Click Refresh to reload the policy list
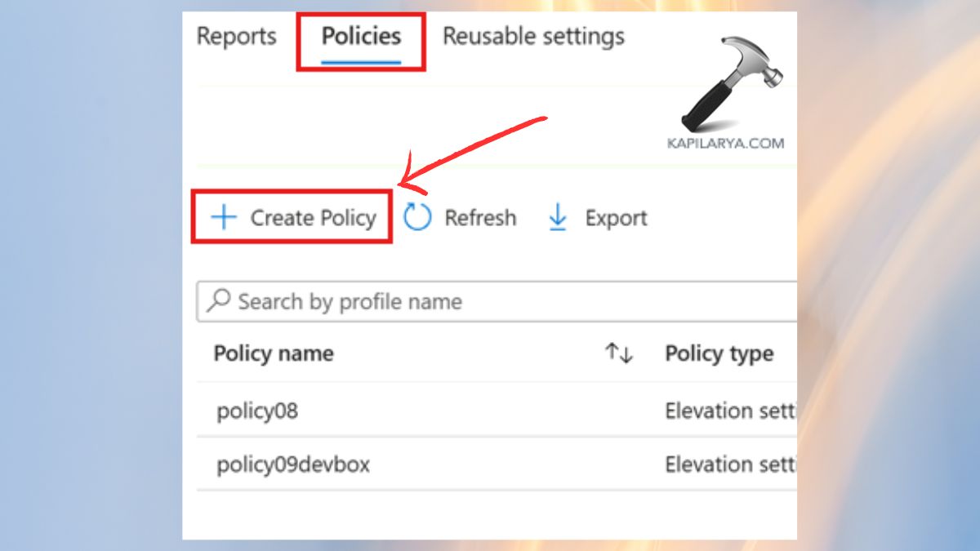980x551 pixels. pyautogui.click(x=479, y=217)
